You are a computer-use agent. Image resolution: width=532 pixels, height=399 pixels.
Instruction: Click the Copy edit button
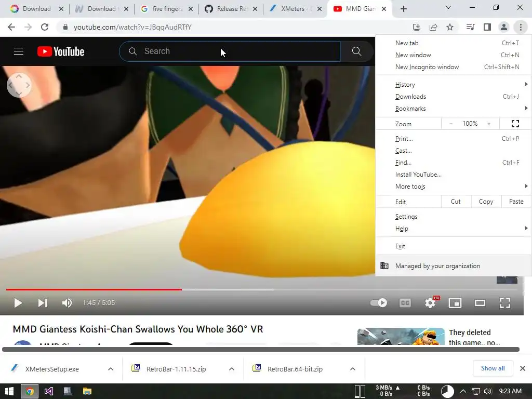[486, 202]
